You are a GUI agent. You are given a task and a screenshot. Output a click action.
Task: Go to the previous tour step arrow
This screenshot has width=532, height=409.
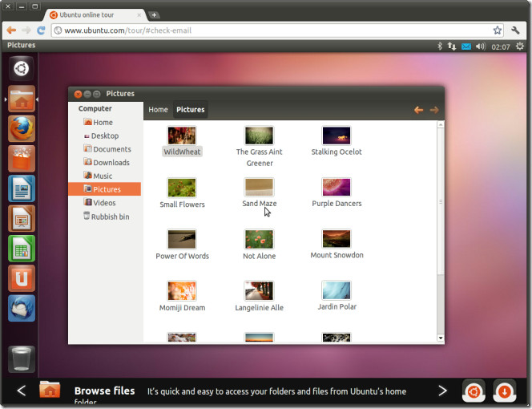[22, 391]
